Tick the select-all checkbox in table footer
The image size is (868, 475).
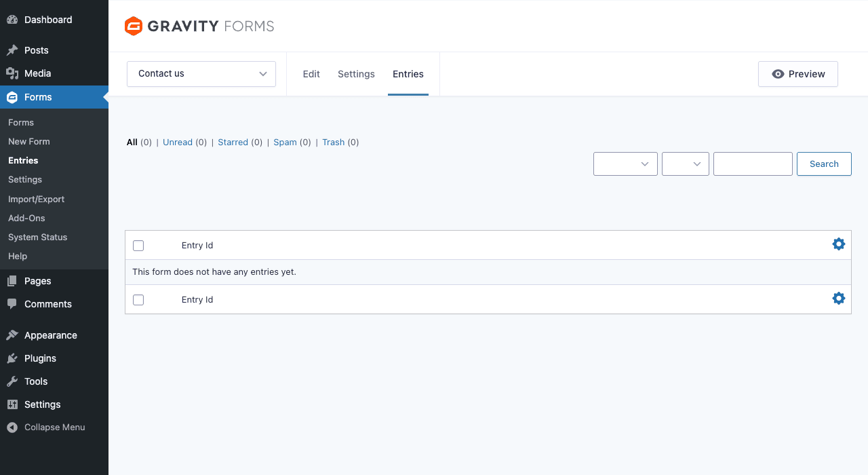[138, 300]
